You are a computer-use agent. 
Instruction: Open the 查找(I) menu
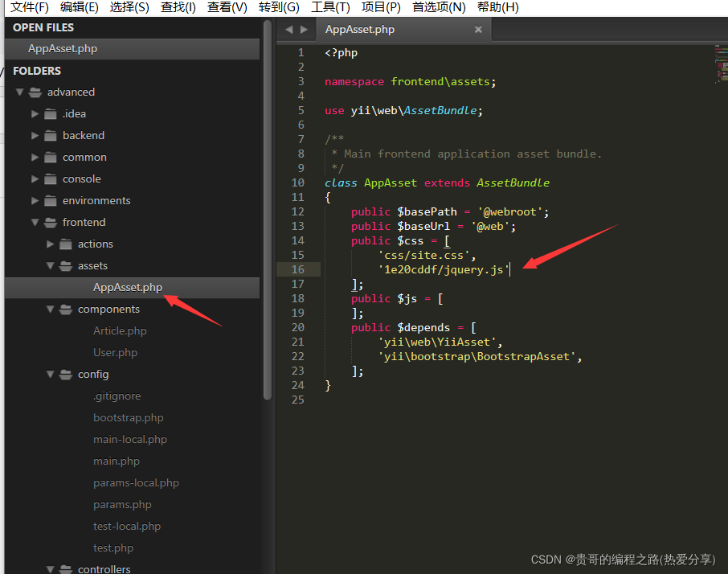[178, 7]
